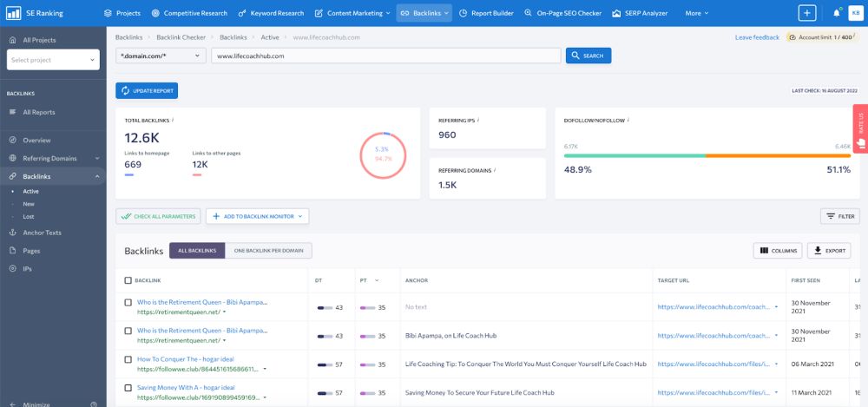Go to New backlinks in sidebar
868x407 pixels.
pos(29,204)
